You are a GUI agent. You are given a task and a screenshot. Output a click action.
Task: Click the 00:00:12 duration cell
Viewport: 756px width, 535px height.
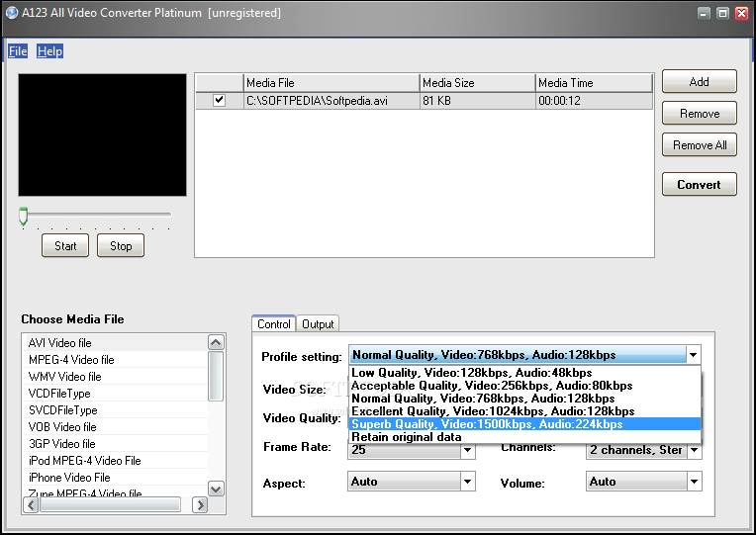coord(594,101)
